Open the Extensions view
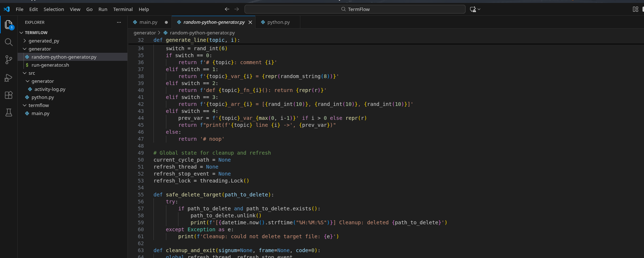Viewport: 644px width, 258px height. (x=9, y=95)
